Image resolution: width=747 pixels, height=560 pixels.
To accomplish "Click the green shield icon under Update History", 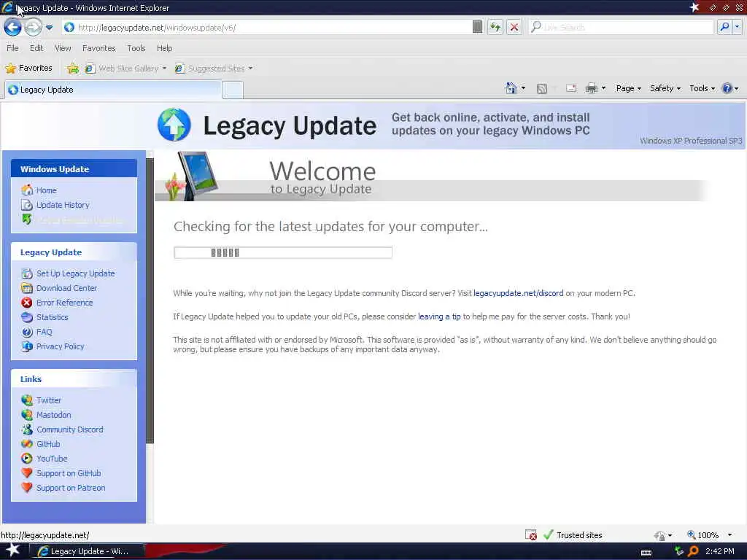I will pyautogui.click(x=27, y=219).
